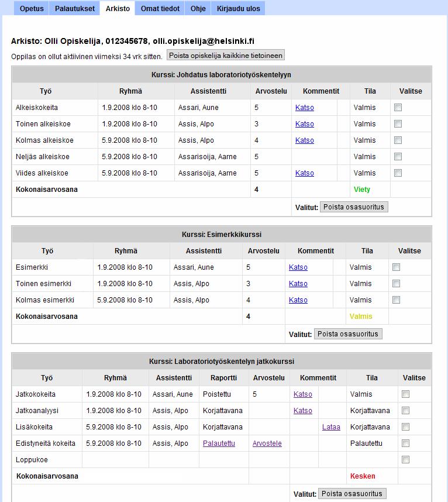Select the Arkisto tab
Viewport: 448px width, 502px height.
click(x=118, y=9)
